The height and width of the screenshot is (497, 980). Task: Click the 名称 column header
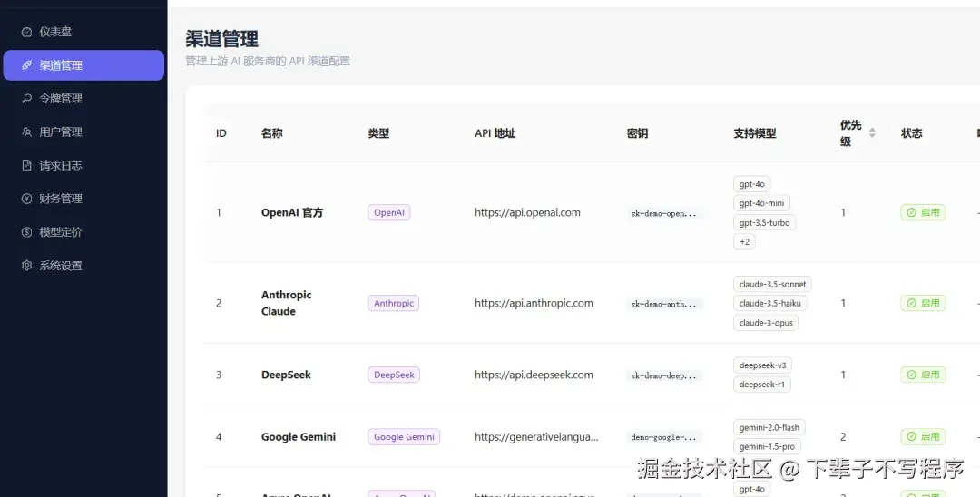(x=272, y=133)
